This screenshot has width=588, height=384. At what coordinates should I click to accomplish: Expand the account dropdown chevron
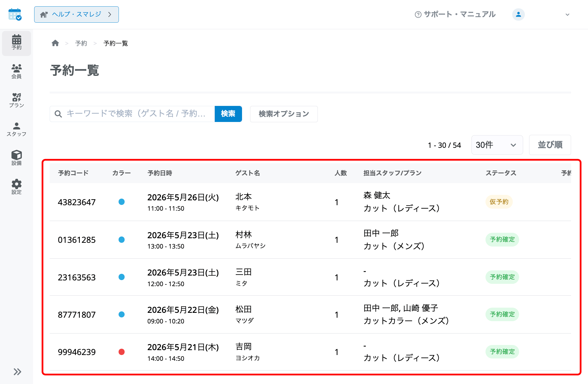coord(567,15)
